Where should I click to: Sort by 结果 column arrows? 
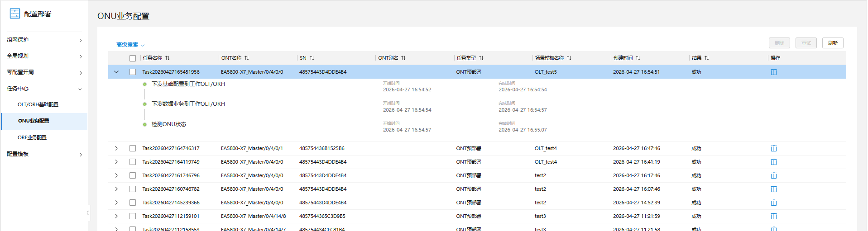(x=707, y=58)
